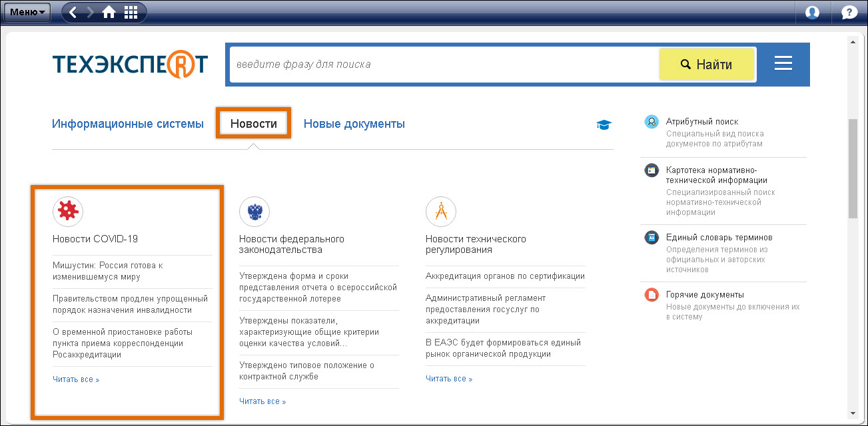Image resolution: width=868 pixels, height=426 pixels.
Task: Open Читать все under COVID-19 news
Action: click(x=76, y=379)
